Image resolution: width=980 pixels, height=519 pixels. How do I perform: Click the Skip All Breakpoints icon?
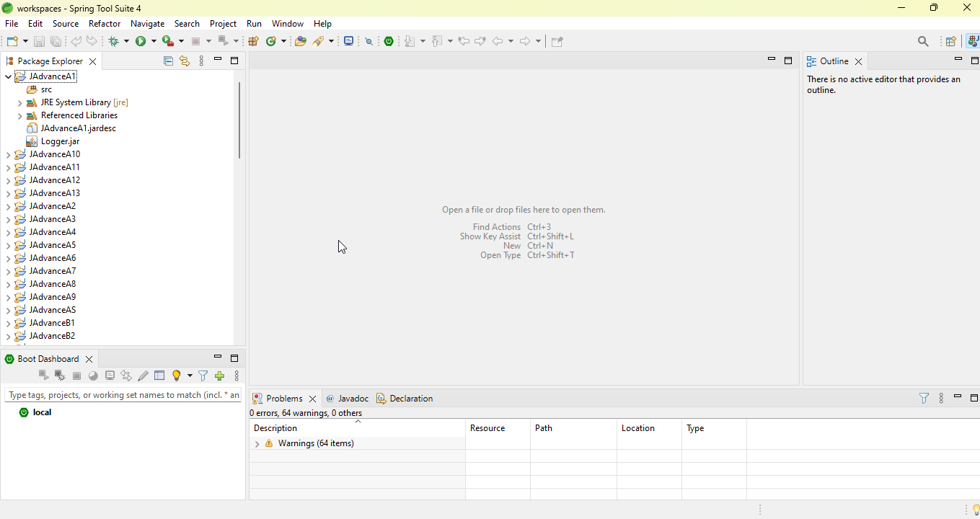[369, 42]
